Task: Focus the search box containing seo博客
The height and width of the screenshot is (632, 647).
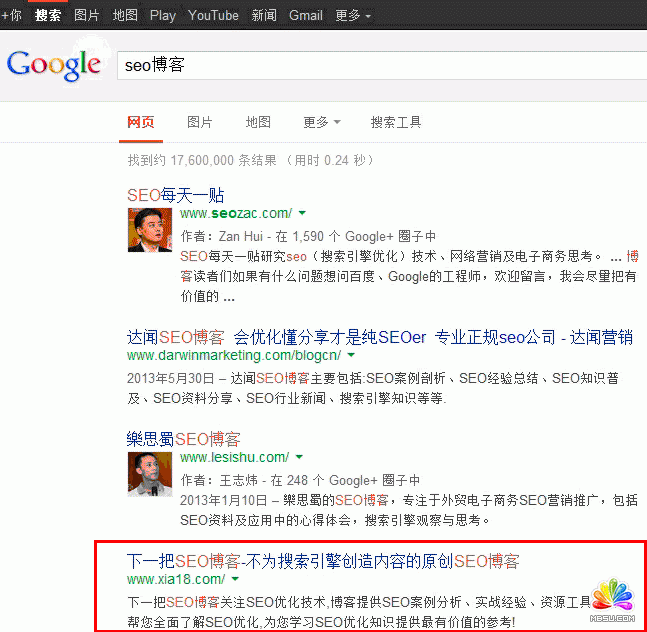Action: coord(382,66)
